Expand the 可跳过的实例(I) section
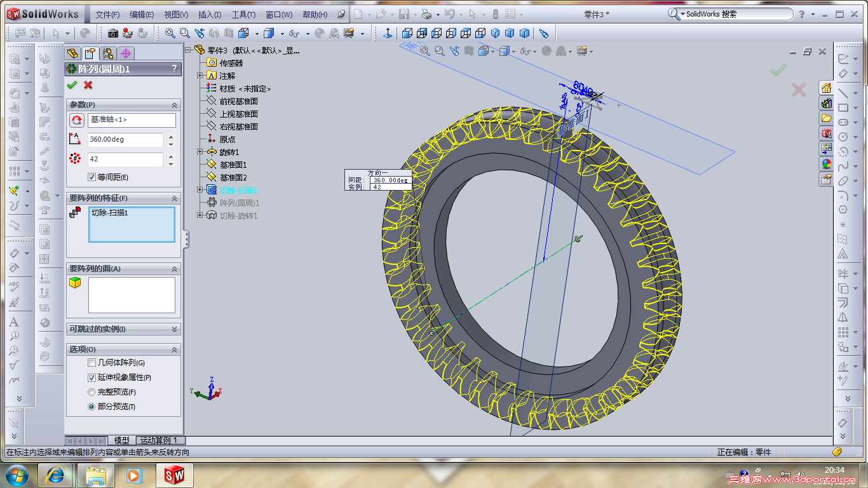The height and width of the screenshot is (488, 868). coord(175,329)
